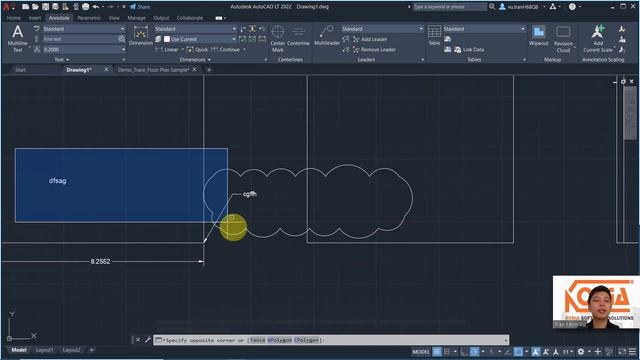
Task: Click the Quick dimension tool
Action: point(197,49)
